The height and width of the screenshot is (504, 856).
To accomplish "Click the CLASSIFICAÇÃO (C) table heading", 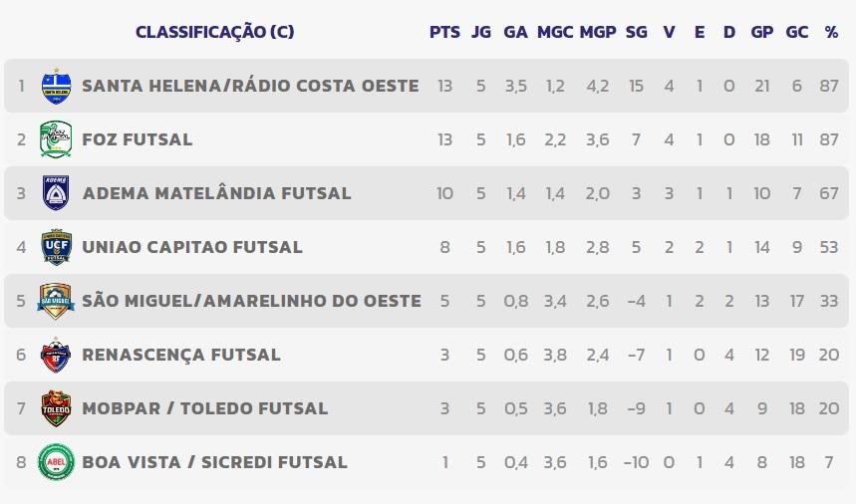I will pyautogui.click(x=215, y=32).
